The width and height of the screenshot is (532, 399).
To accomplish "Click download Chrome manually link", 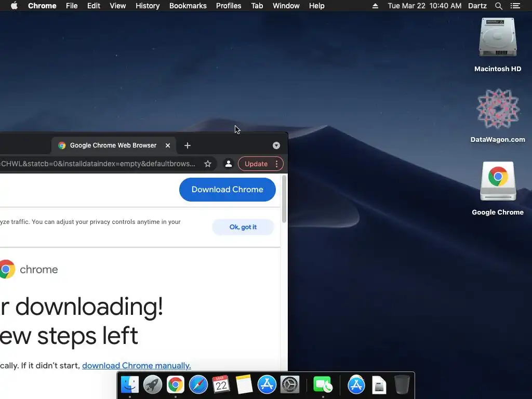I will [x=137, y=365].
